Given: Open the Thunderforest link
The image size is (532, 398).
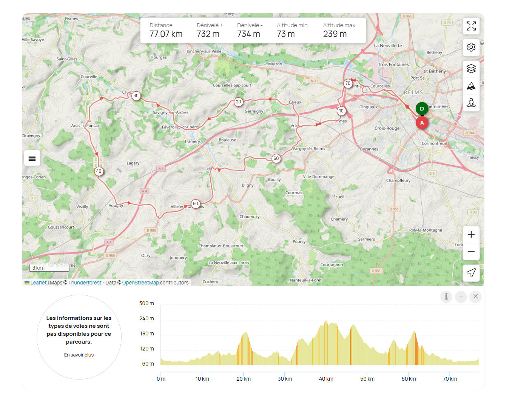Looking at the screenshot, I should tap(85, 283).
